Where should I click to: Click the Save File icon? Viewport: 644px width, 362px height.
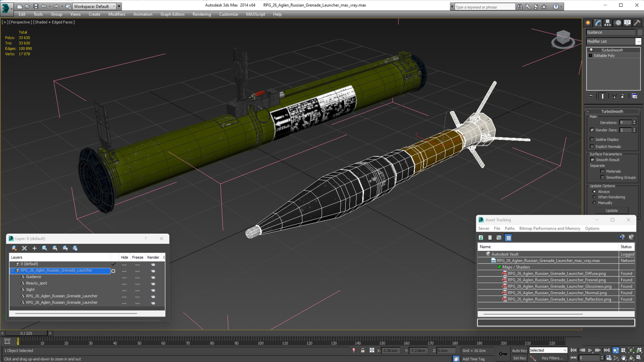[36, 6]
